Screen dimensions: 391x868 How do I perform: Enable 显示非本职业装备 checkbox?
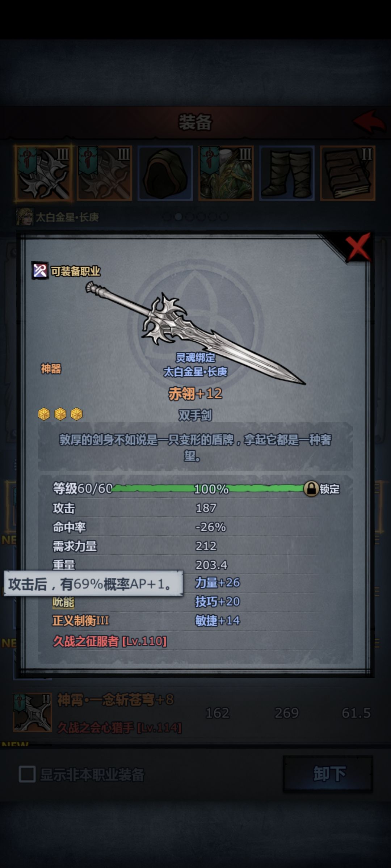tap(27, 774)
